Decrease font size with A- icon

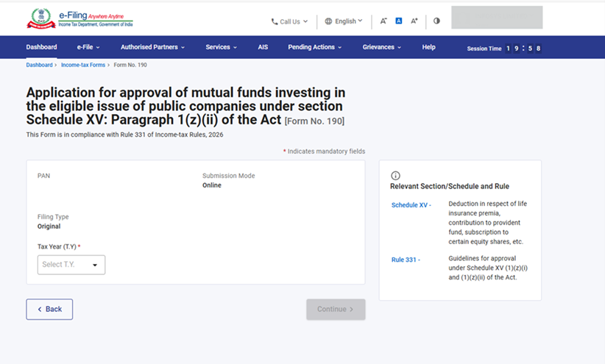point(383,21)
